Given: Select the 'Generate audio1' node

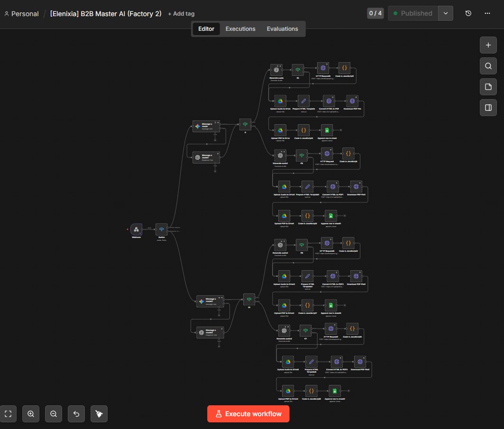Looking at the screenshot, I should pyautogui.click(x=280, y=155).
